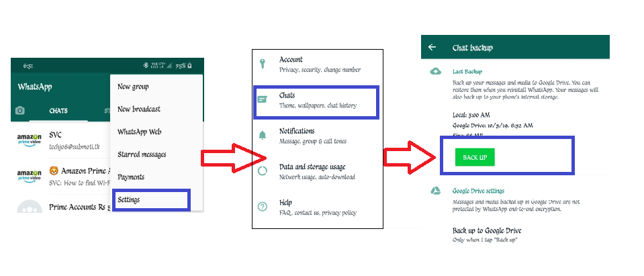Open the SVC chat avatar

pyautogui.click(x=29, y=140)
